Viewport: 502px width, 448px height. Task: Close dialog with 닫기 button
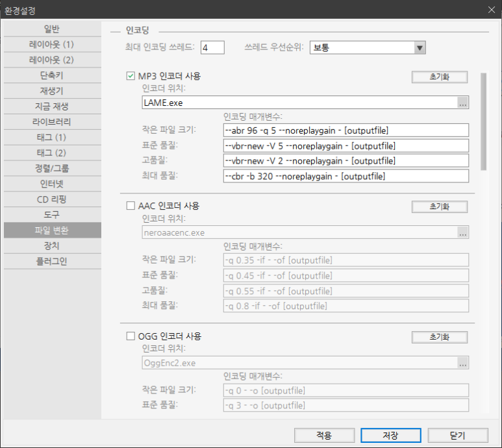point(458,436)
